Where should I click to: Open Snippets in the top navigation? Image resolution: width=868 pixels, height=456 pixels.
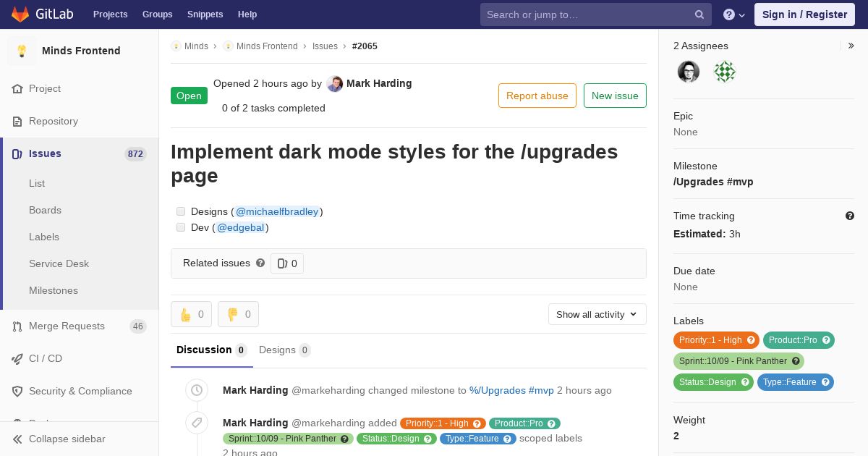point(205,14)
